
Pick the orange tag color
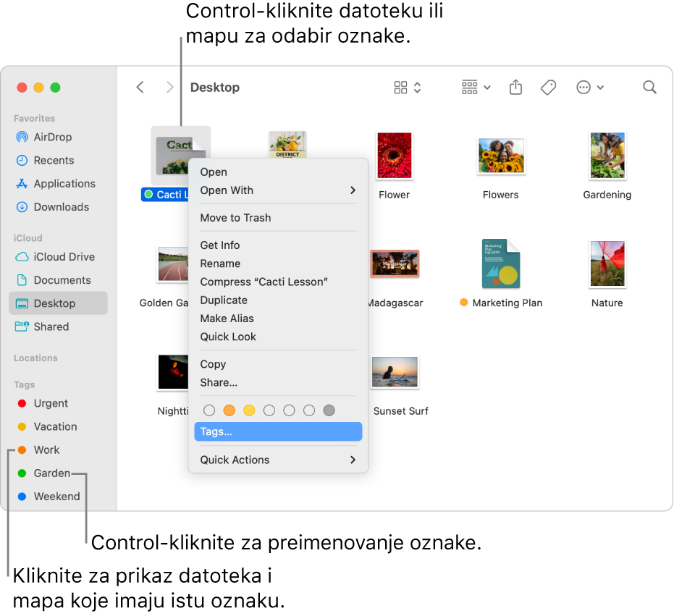pyautogui.click(x=229, y=410)
